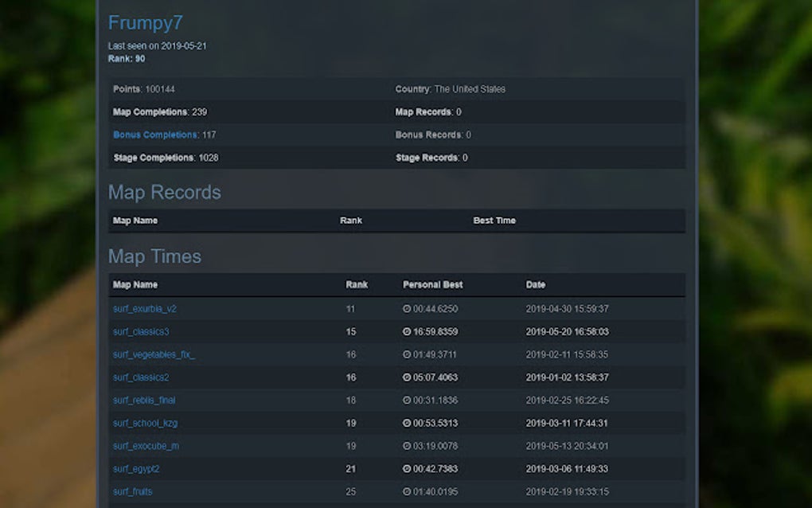
Task: Click the clock icon beside 00:31.1836
Action: pyautogui.click(x=407, y=400)
